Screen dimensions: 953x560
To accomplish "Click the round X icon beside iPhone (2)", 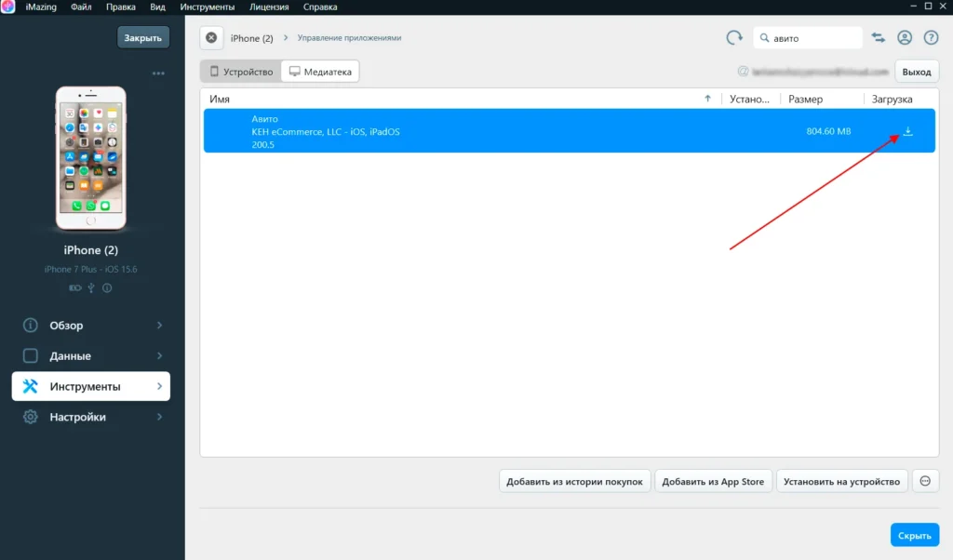I will [211, 37].
